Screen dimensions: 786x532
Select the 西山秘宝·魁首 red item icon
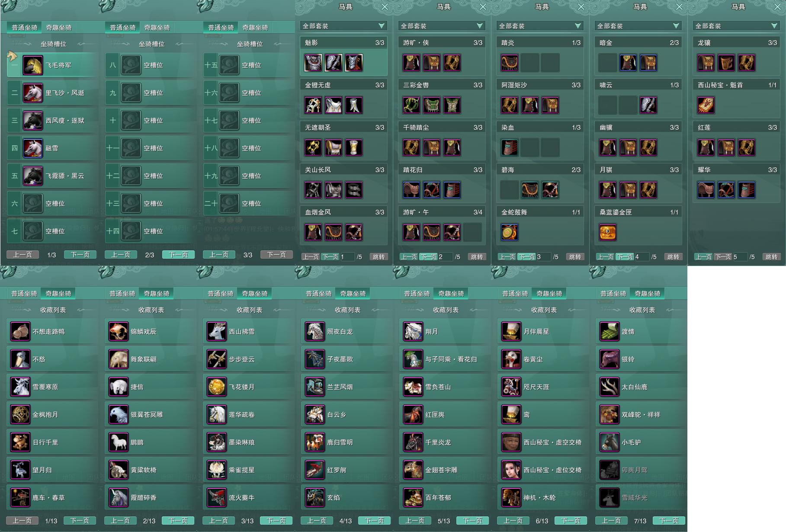pos(706,105)
